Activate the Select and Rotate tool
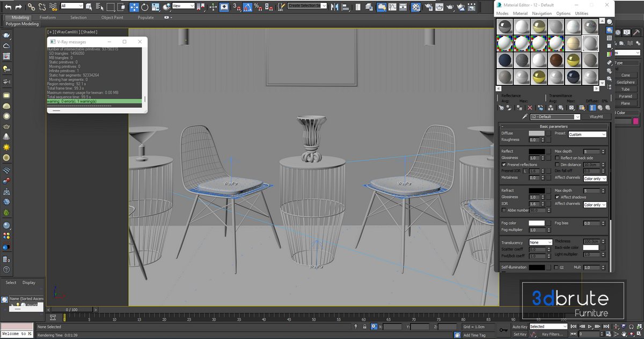 (x=145, y=7)
